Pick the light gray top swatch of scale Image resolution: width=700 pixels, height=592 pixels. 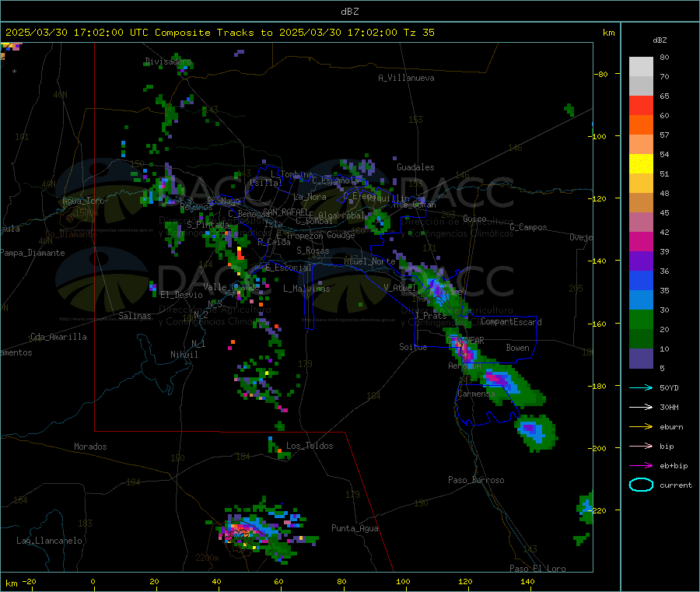pos(641,67)
